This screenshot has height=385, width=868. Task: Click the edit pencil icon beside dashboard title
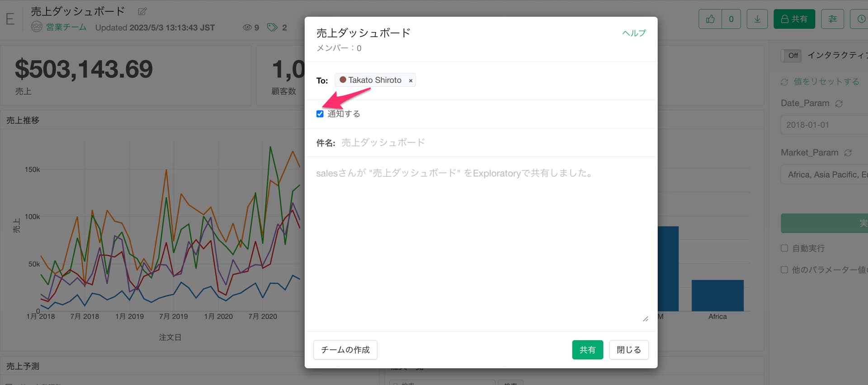coord(142,11)
